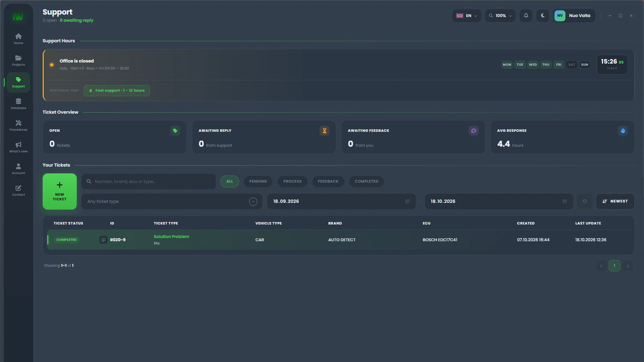
Task: Filter tickets by PROCESS
Action: click(292, 181)
